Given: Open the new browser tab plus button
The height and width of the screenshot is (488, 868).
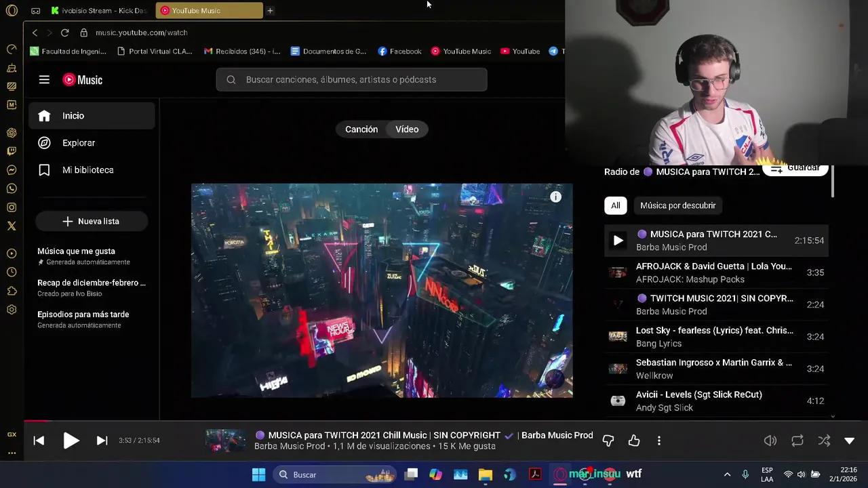Looking at the screenshot, I should 270,11.
